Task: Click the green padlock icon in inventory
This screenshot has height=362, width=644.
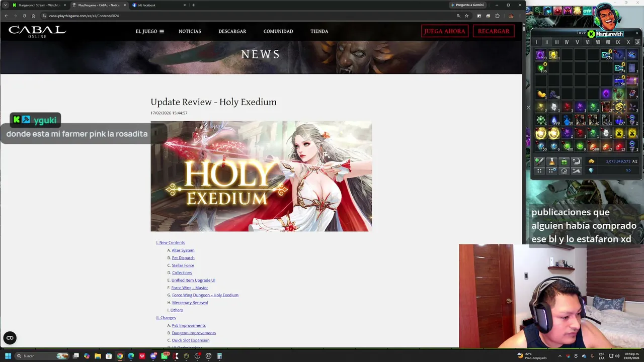Action: click(x=564, y=161)
